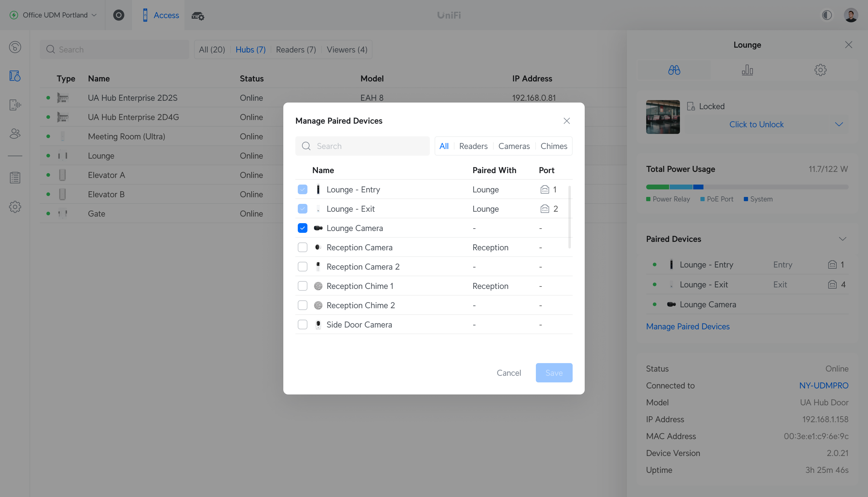
Task: Uncheck the Lounge - Entry paired device
Action: 303,189
